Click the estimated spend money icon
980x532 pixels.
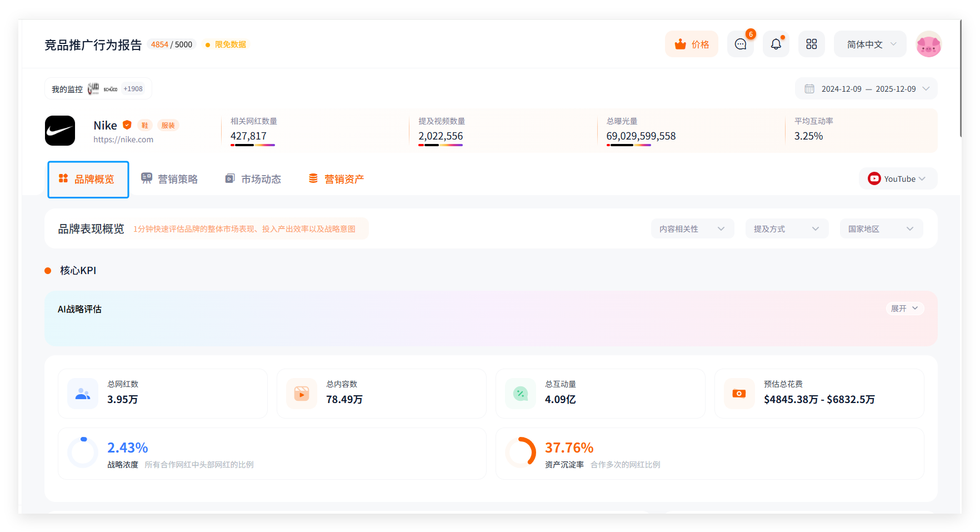pyautogui.click(x=739, y=394)
